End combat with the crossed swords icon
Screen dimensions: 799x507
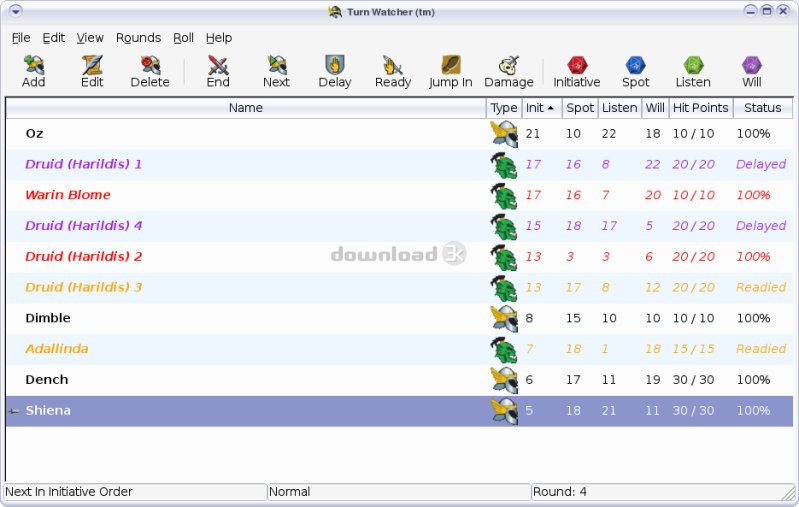click(x=218, y=65)
